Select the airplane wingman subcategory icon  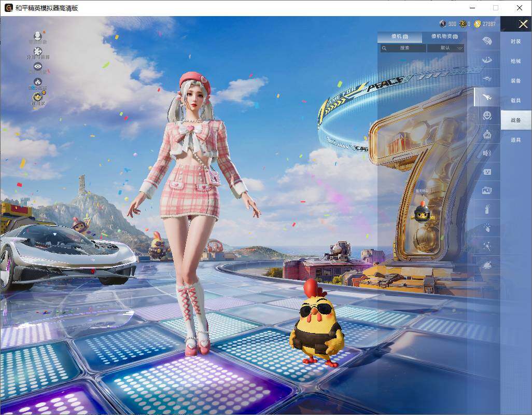(487, 98)
